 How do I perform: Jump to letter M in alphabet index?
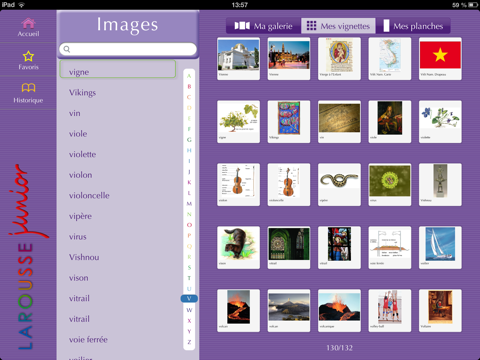coord(189,204)
